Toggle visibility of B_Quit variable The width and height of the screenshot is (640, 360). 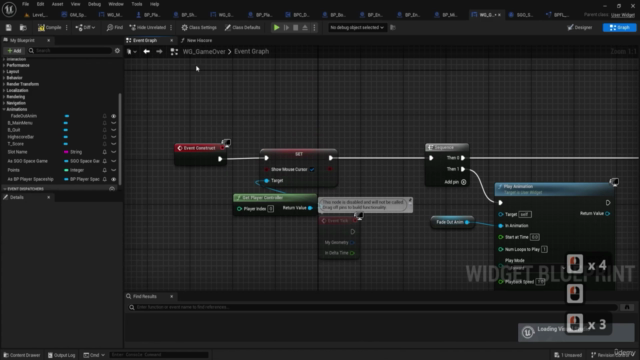tap(113, 130)
